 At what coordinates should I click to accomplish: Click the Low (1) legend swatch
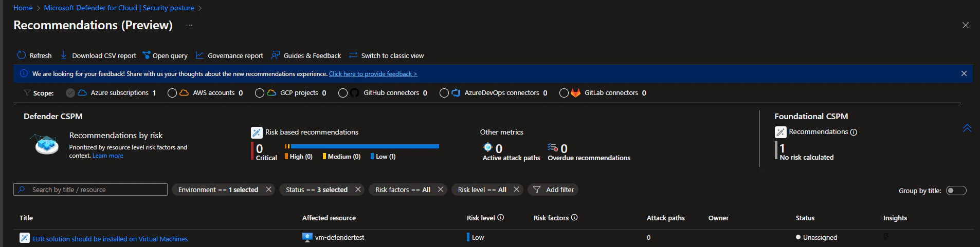point(372,156)
